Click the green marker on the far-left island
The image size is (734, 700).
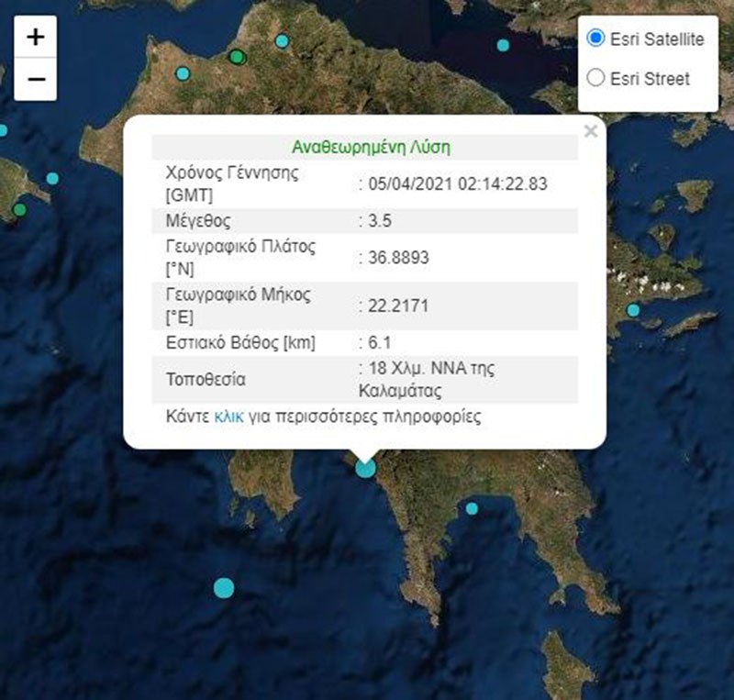click(x=19, y=210)
